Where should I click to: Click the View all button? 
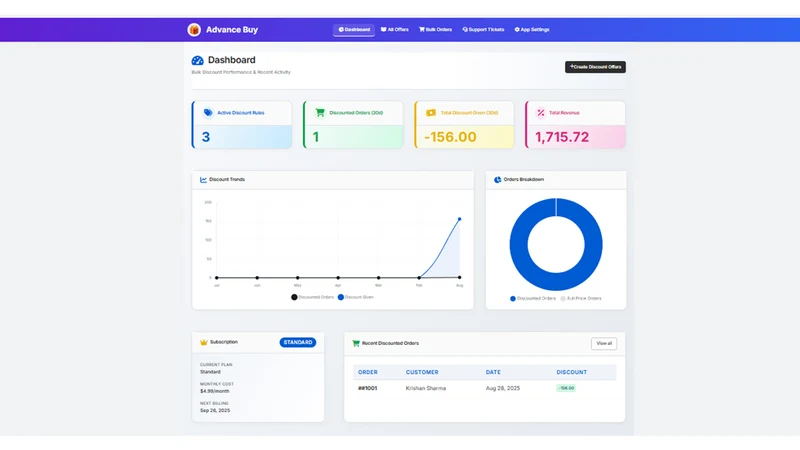click(x=604, y=343)
